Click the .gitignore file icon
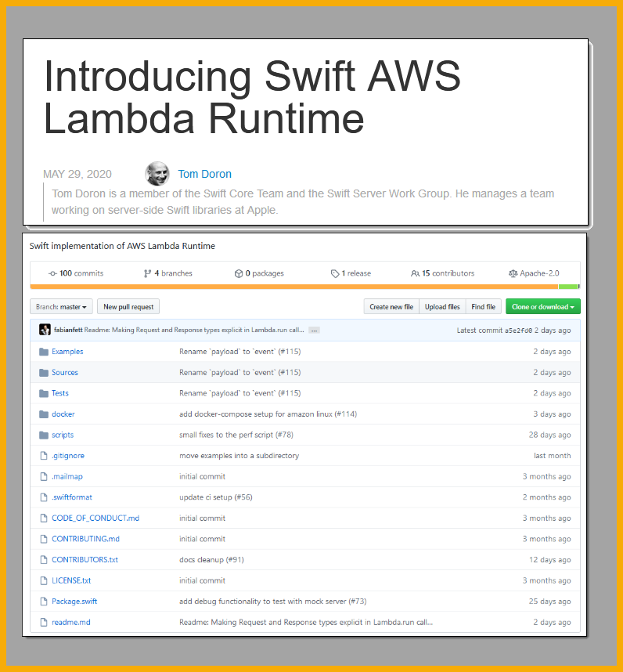The width and height of the screenshot is (623, 672). (x=44, y=456)
